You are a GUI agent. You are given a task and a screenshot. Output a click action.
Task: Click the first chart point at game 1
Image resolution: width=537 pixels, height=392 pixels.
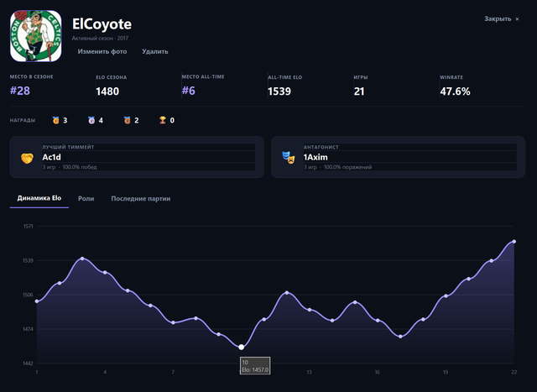[37, 301]
